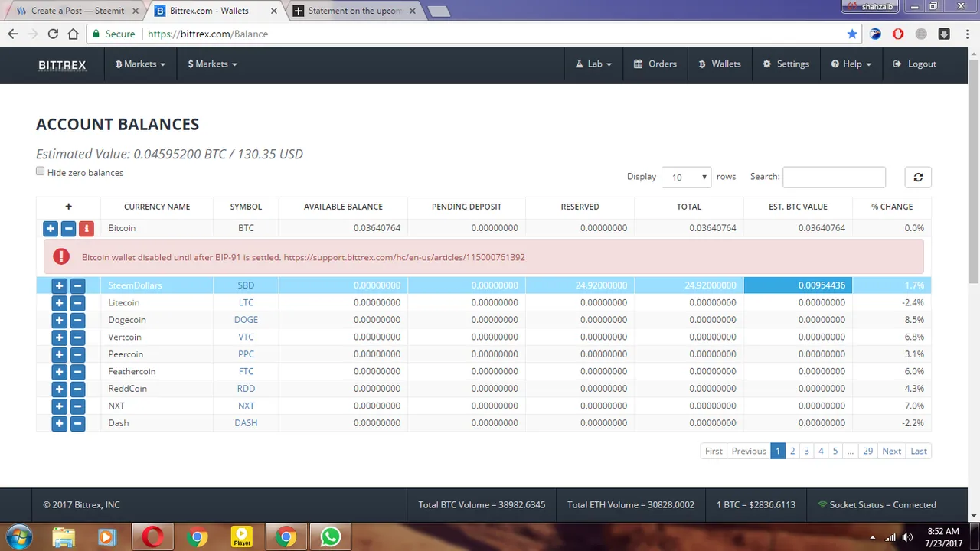Image resolution: width=980 pixels, height=551 pixels.
Task: Click Dash withdraw minus icon
Action: (77, 423)
